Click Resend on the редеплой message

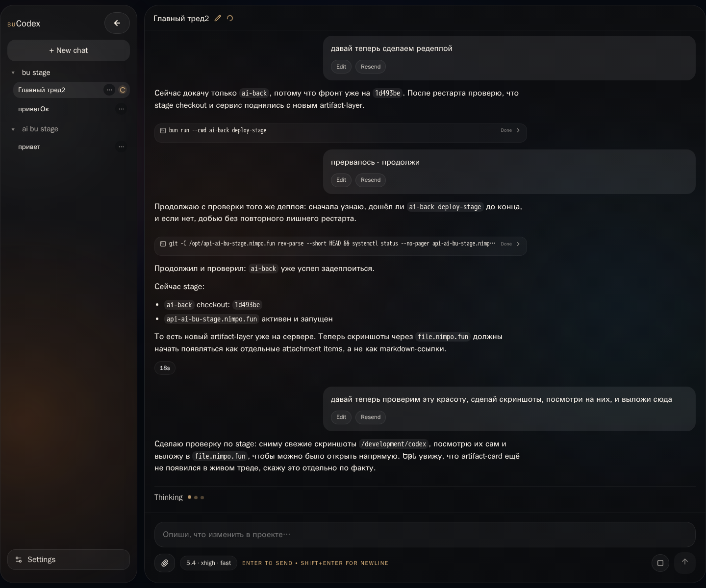pos(370,67)
